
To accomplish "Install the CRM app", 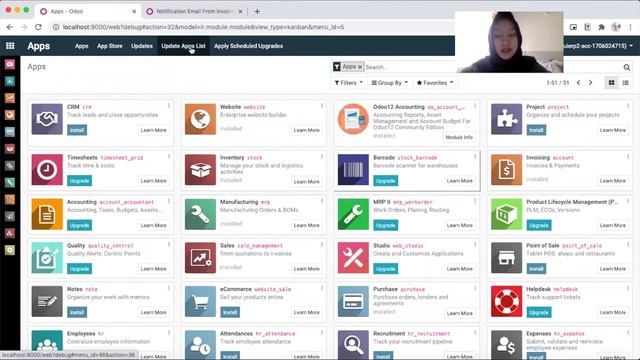I will [x=77, y=130].
